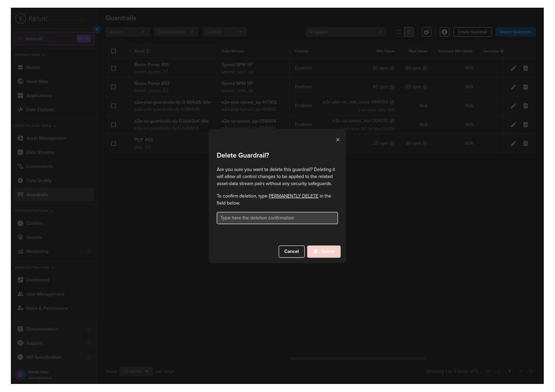Open the Assets filter dropdown
555x392 pixels.
coord(127,32)
